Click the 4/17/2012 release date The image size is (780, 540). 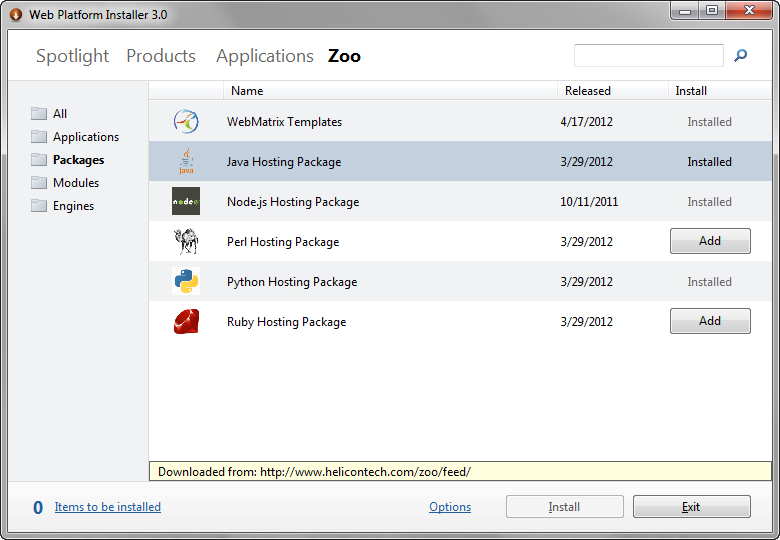pyautogui.click(x=586, y=122)
